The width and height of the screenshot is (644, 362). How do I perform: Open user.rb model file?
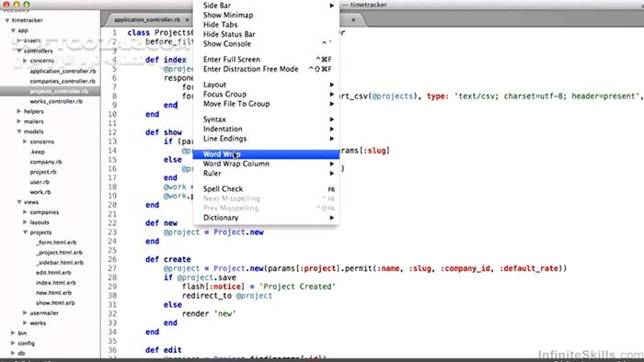coord(40,182)
